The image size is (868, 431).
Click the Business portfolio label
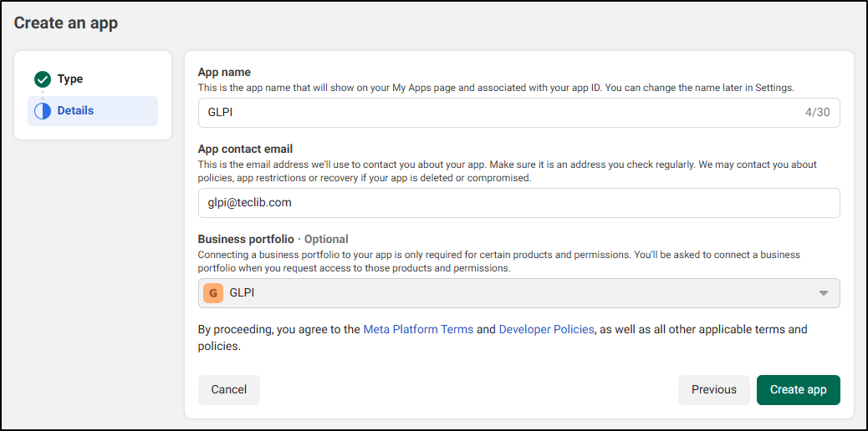(x=246, y=239)
